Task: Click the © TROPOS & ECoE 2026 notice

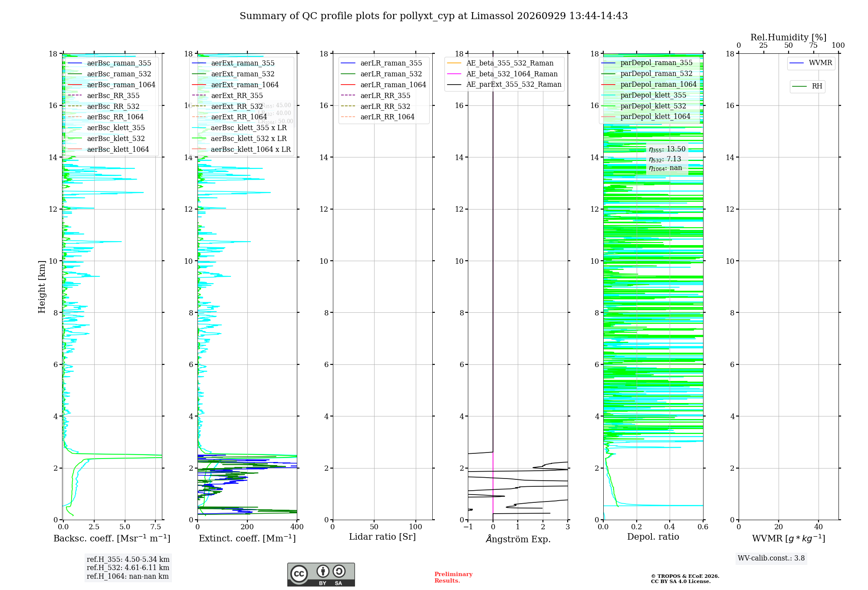Action: pos(685,577)
